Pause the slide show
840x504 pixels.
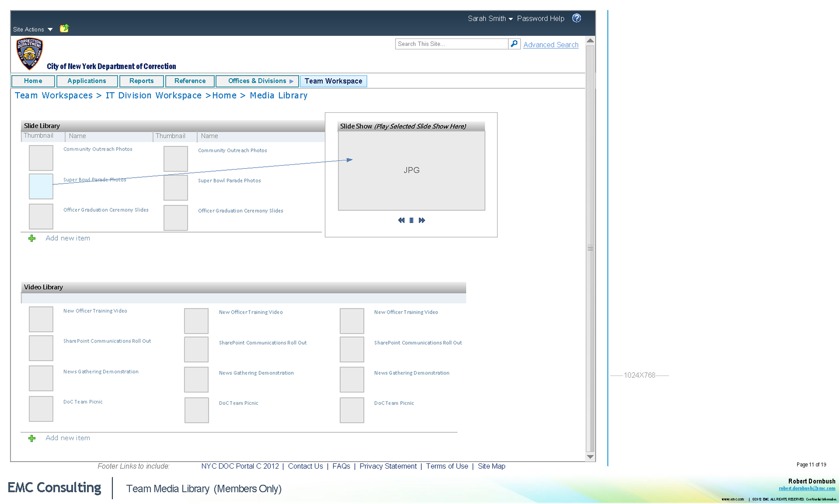411,220
